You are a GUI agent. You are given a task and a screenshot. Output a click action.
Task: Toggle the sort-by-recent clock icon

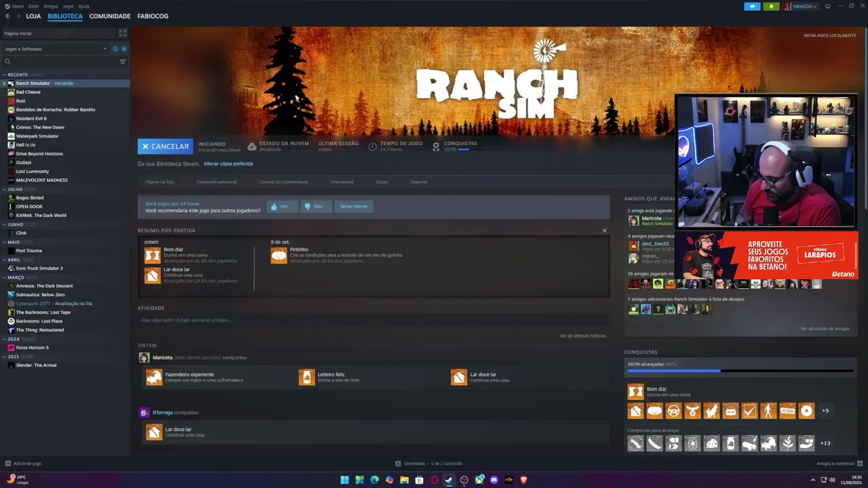(115, 49)
